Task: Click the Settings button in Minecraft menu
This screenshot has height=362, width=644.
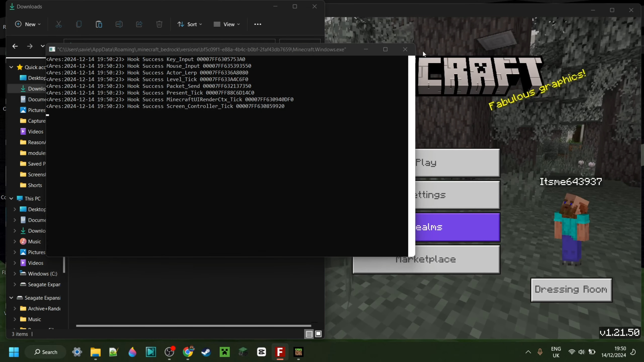Action: [457, 195]
